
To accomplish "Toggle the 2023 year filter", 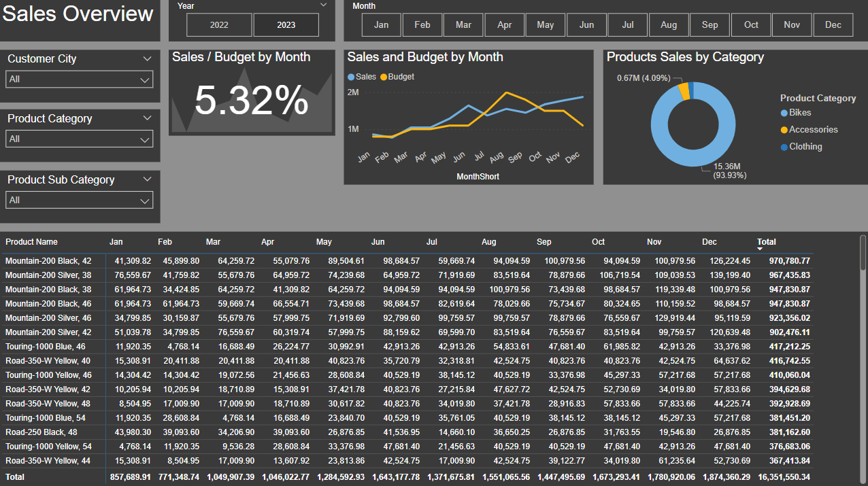I will (286, 25).
